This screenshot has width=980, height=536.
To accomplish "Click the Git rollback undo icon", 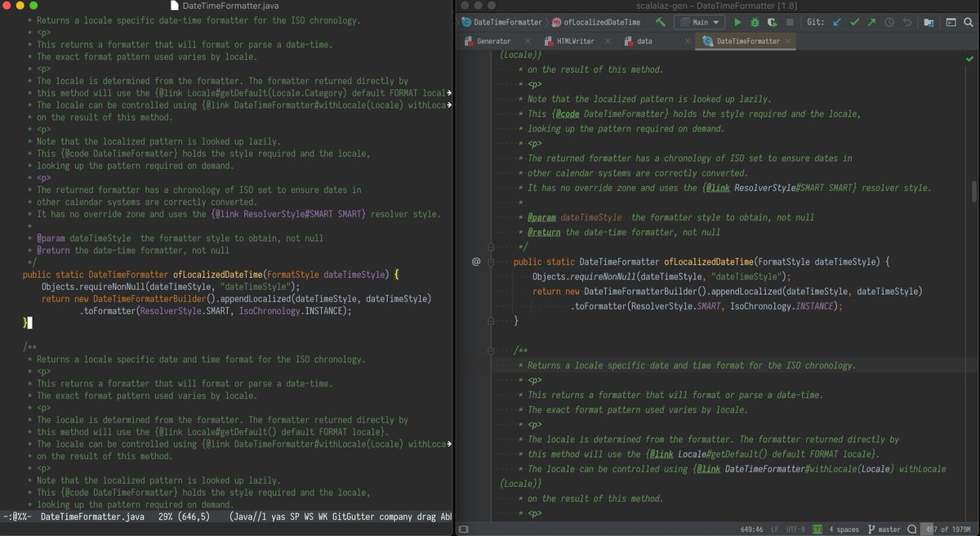I will click(907, 23).
